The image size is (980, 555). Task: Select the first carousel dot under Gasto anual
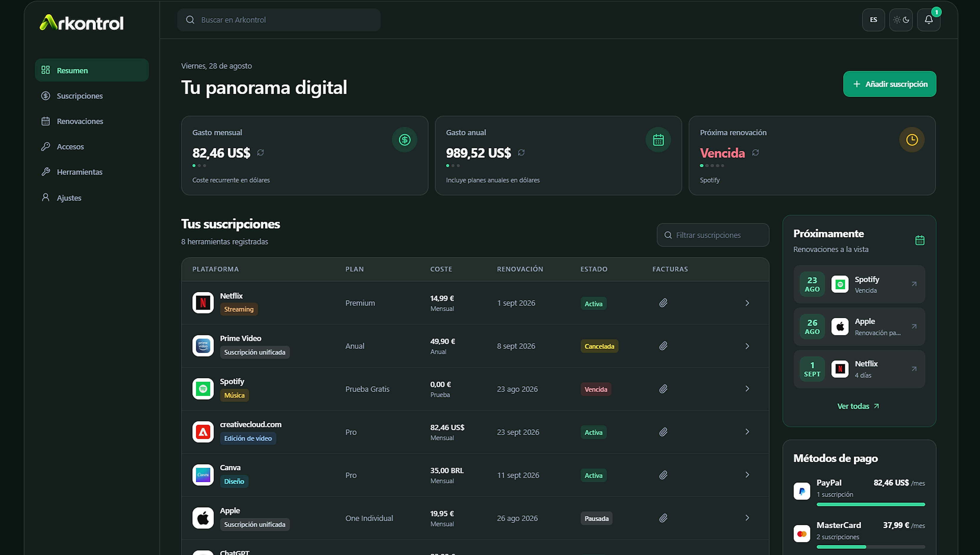pos(448,166)
